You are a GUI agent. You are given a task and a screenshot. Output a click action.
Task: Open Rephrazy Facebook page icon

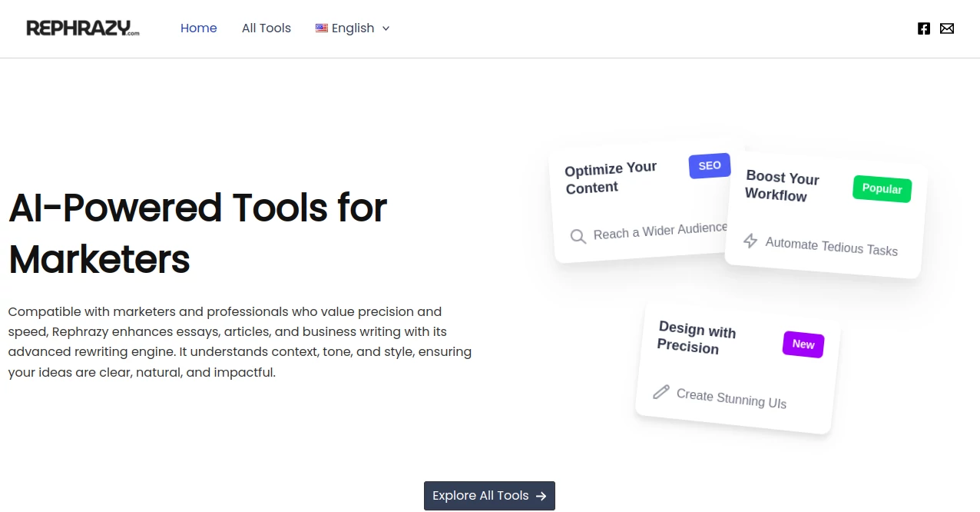tap(924, 28)
